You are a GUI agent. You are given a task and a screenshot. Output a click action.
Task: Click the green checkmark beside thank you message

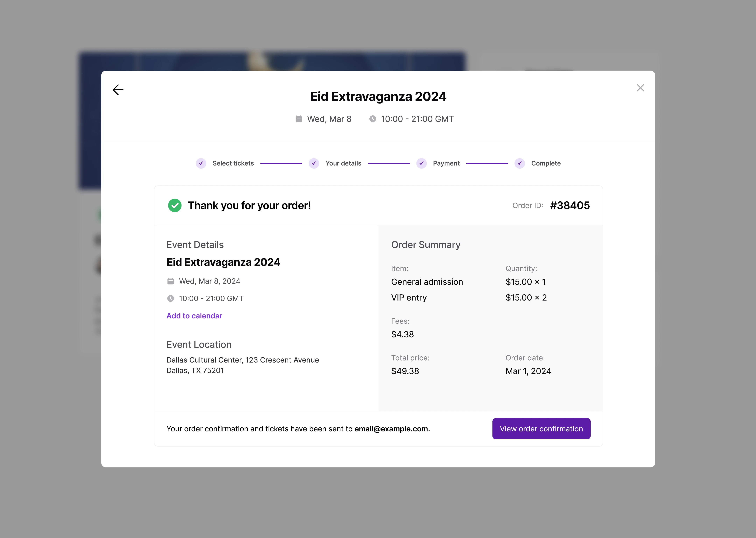pos(175,205)
